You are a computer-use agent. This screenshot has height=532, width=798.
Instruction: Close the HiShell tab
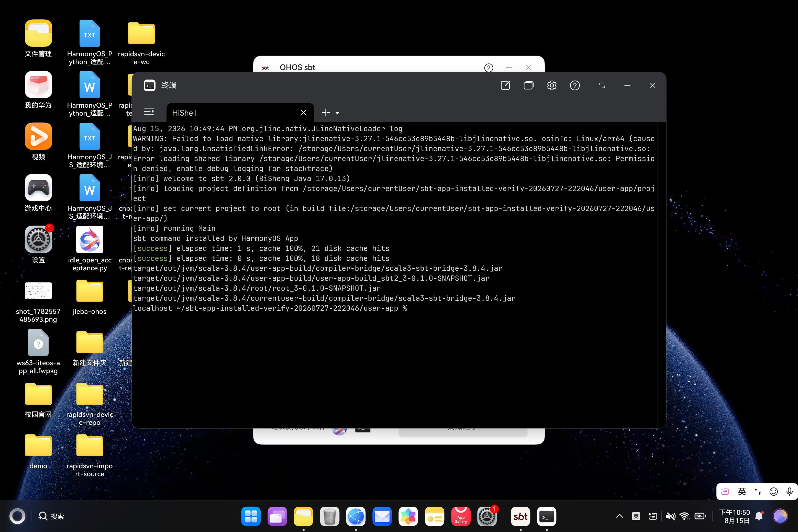[x=304, y=113]
